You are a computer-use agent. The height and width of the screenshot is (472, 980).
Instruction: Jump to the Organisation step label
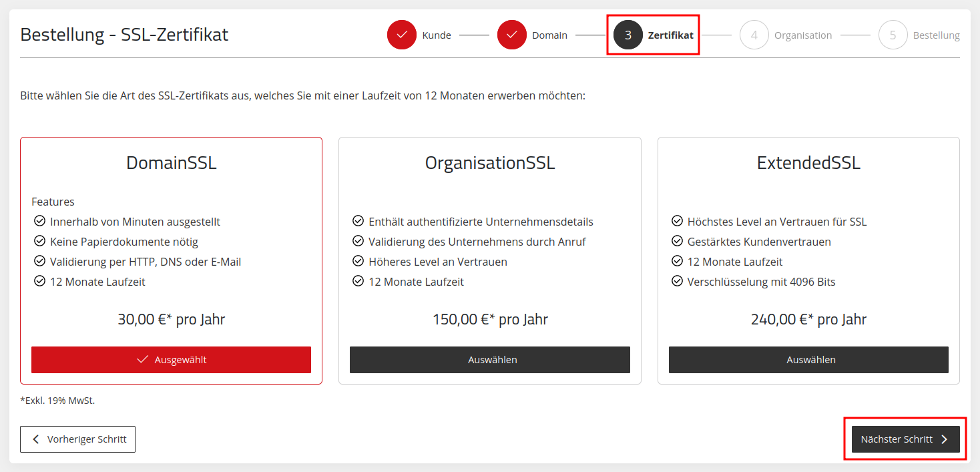(x=803, y=35)
